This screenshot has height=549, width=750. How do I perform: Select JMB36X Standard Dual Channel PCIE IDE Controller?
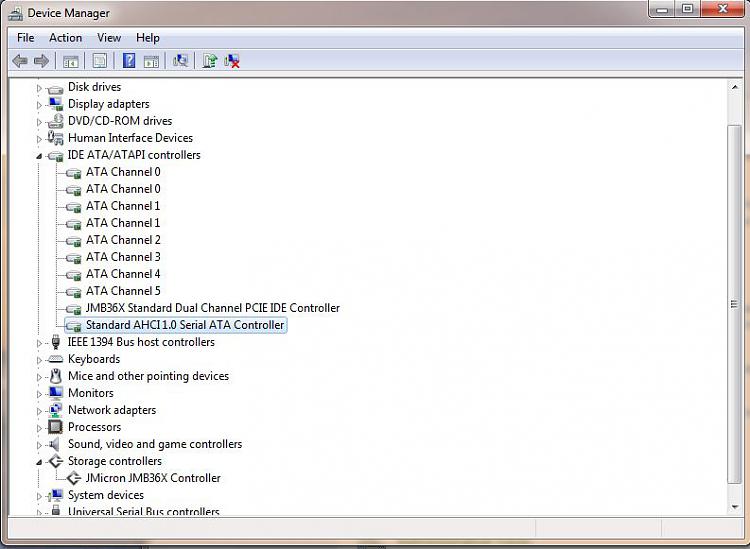coord(213,308)
